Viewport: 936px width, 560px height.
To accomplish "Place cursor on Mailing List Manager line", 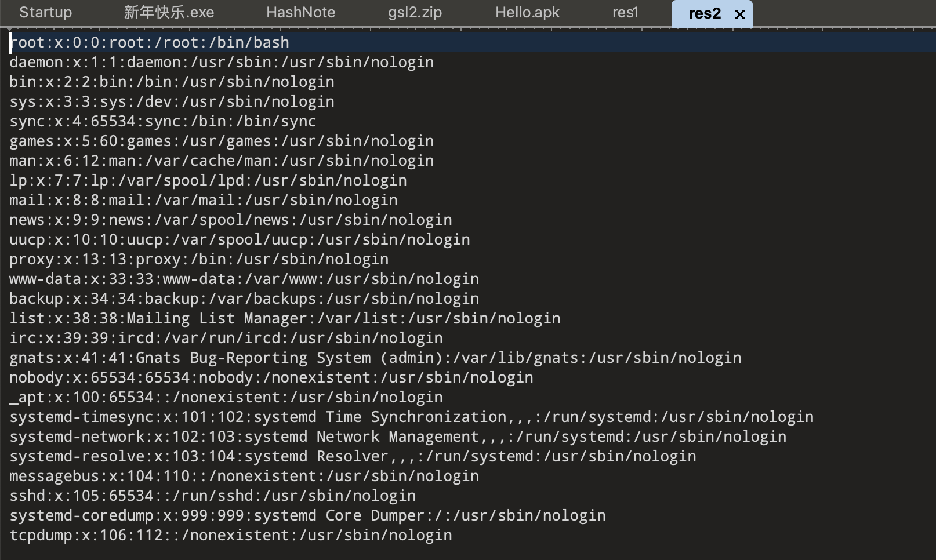I will (x=284, y=319).
